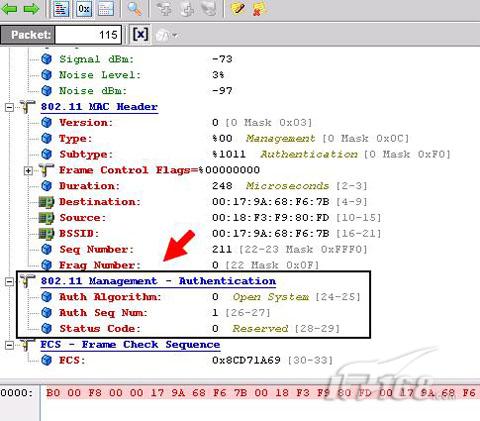Image resolution: width=480 pixels, height=421 pixels.
Task: Go to next packet with right green arrow
Action: point(31,9)
